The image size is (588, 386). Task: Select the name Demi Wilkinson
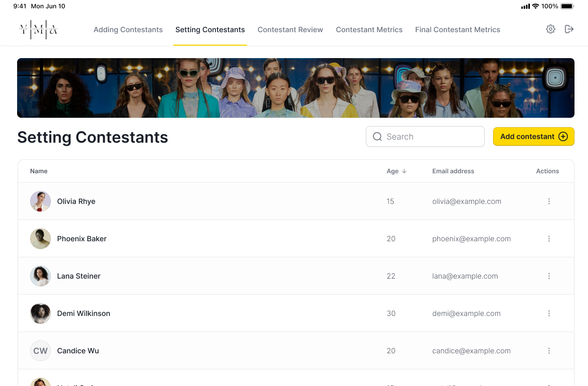pyautogui.click(x=84, y=313)
